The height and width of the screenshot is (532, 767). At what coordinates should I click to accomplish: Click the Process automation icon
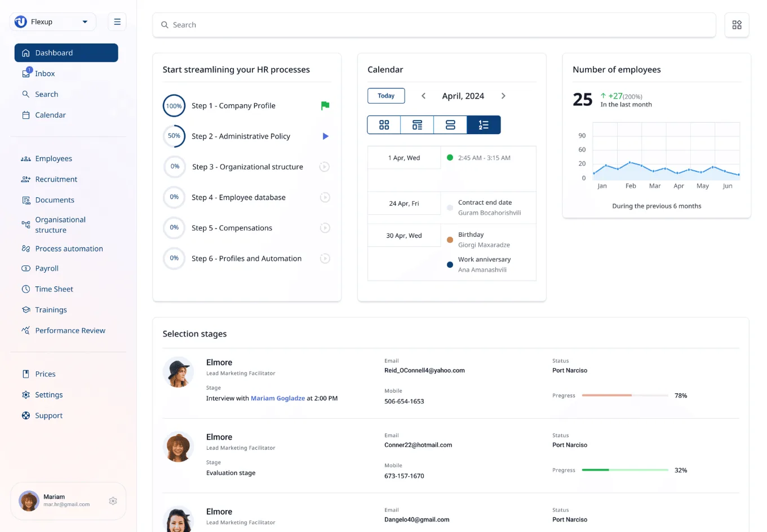point(26,249)
